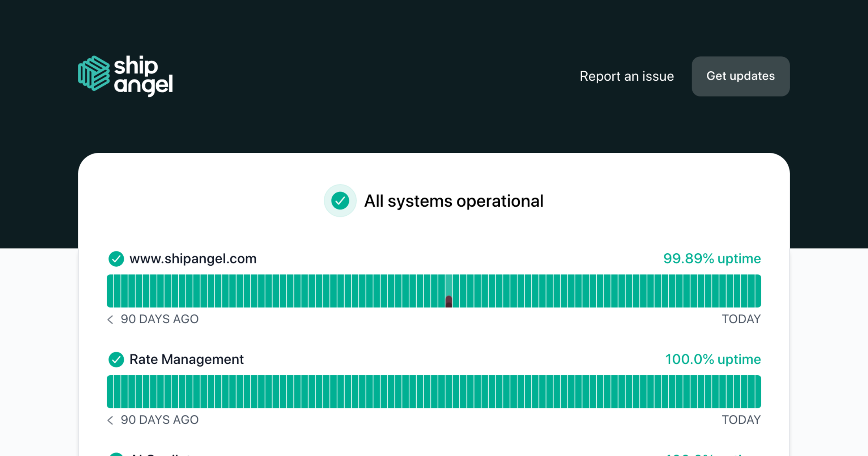Click the 100.0% uptime label for Rate Management
The image size is (868, 456).
(713, 359)
